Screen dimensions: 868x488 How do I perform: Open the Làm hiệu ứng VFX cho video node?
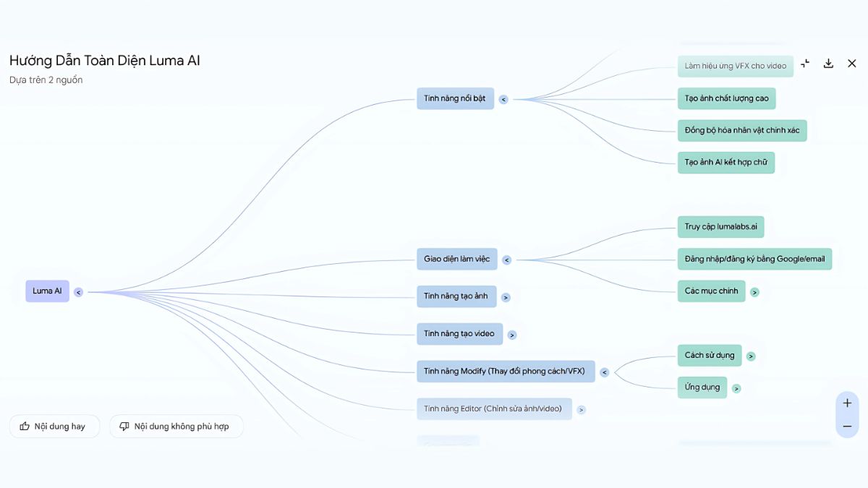(x=736, y=67)
